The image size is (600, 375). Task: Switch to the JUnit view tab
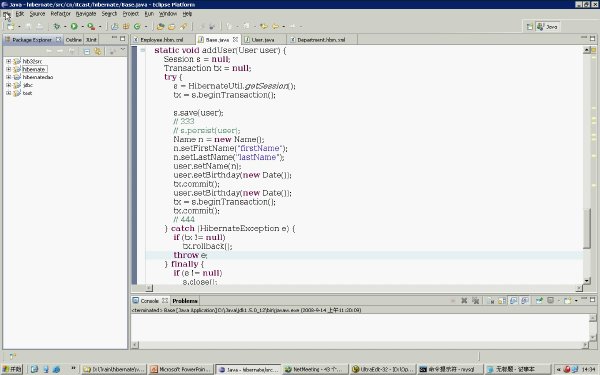coord(91,39)
